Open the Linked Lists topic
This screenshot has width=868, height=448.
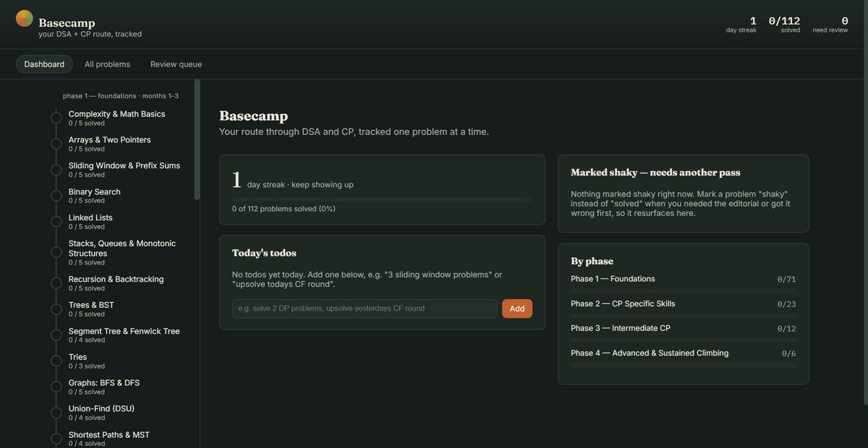(90, 217)
